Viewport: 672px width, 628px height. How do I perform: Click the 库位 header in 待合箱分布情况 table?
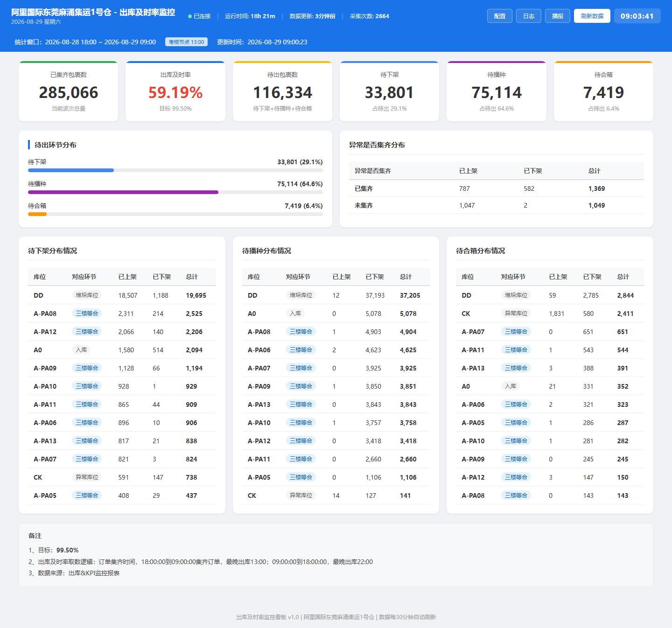pos(468,277)
